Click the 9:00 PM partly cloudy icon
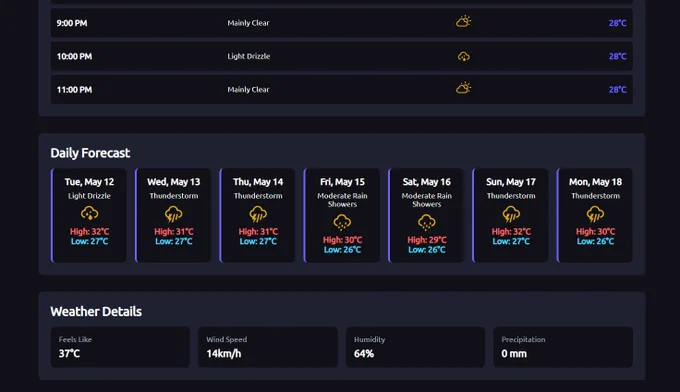The height and width of the screenshot is (392, 680). pos(463,22)
